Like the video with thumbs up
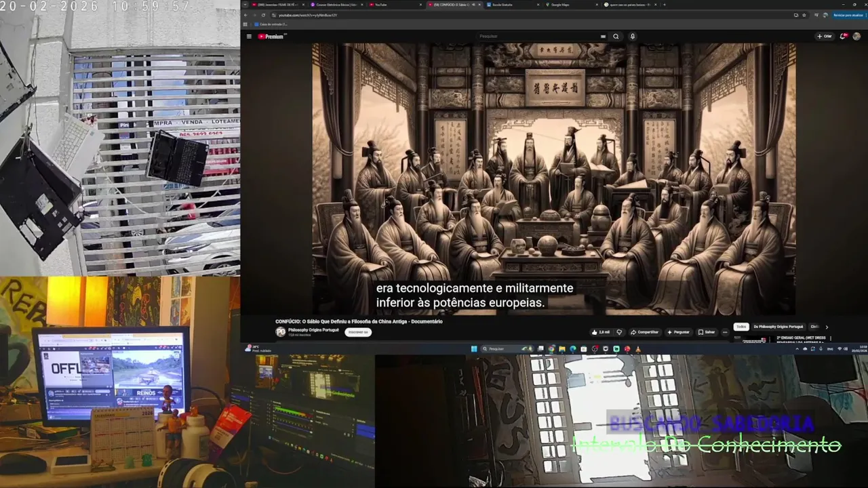868x488 pixels. [600, 332]
